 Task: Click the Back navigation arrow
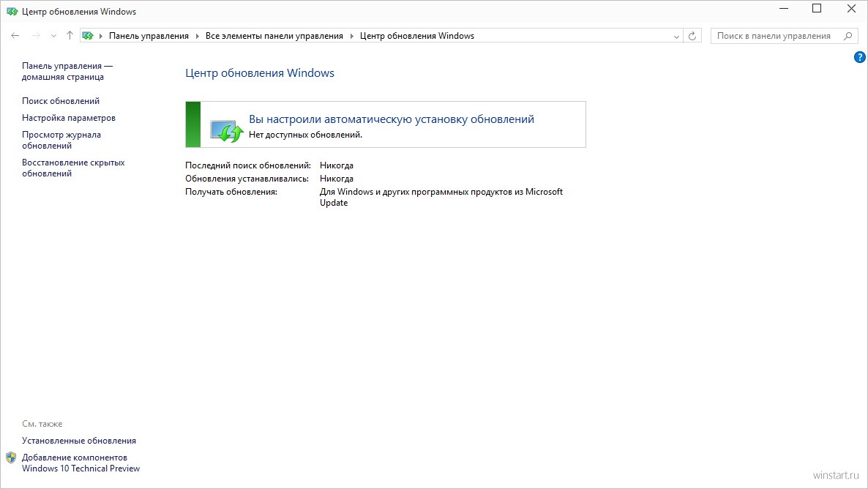coord(15,35)
